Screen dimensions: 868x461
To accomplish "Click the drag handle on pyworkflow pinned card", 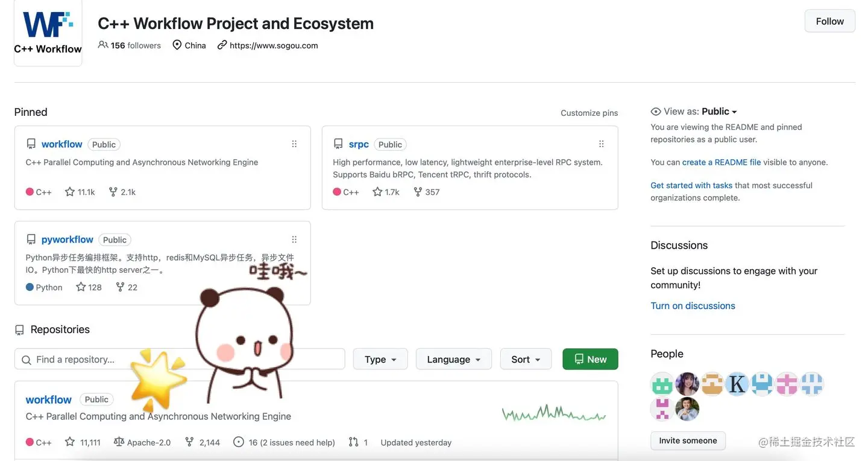I will (x=294, y=240).
